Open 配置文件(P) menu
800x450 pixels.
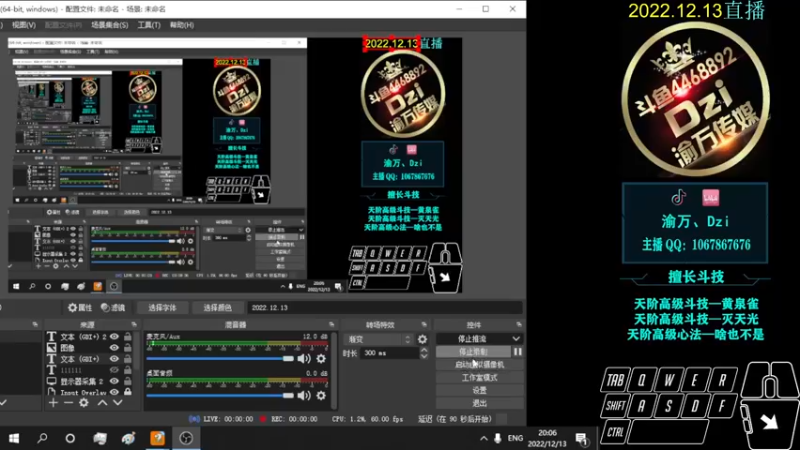(x=63, y=24)
